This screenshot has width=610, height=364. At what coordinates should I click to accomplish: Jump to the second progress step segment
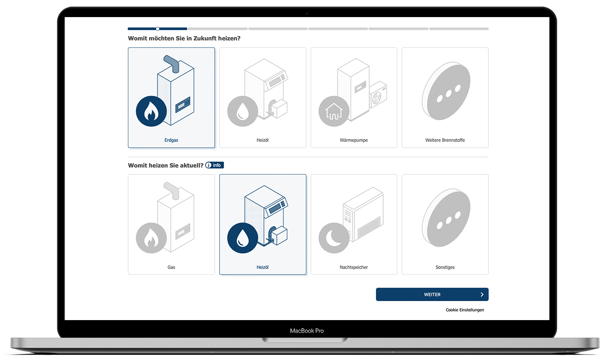pyautogui.click(x=218, y=29)
